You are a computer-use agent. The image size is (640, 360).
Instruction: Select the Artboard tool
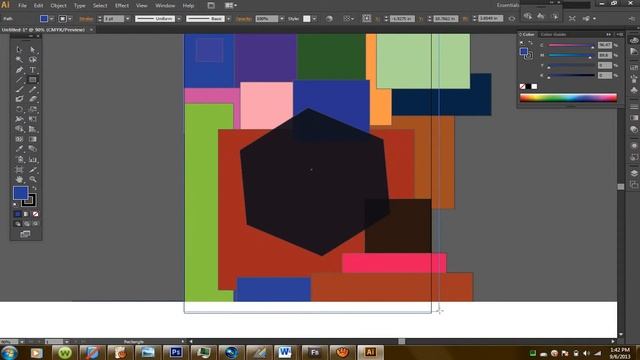point(19,169)
